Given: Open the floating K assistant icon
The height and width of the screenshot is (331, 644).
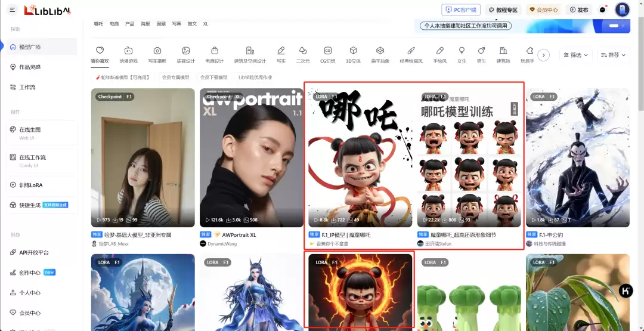Looking at the screenshot, I should click(626, 290).
